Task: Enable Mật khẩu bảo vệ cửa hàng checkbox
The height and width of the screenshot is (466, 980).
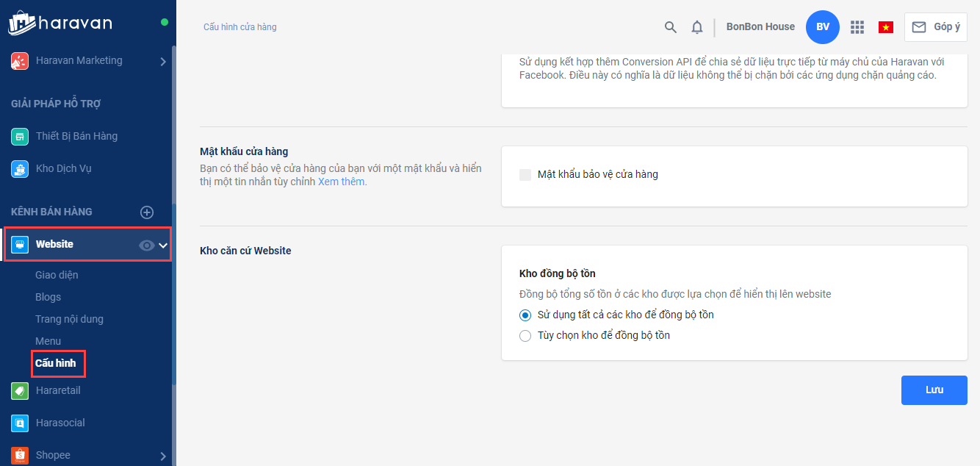Action: tap(525, 175)
